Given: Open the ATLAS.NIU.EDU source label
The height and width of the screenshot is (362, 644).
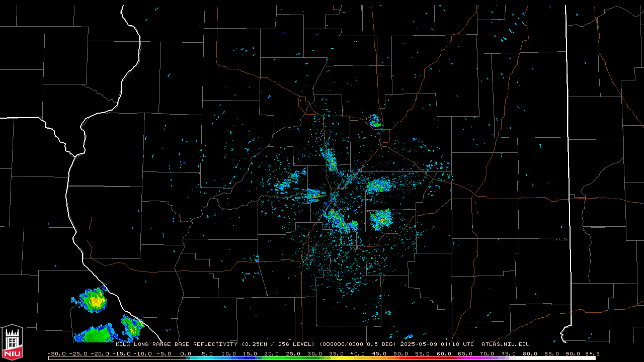Looking at the screenshot, I should [506, 344].
